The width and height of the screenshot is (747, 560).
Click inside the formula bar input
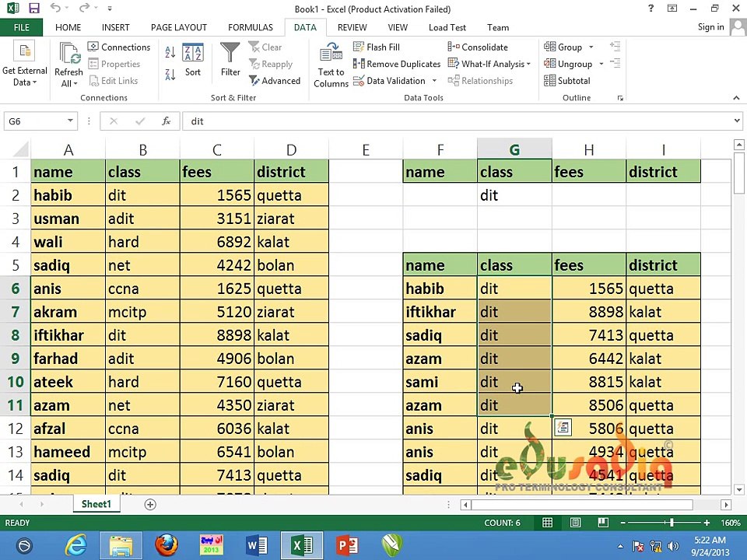[x=457, y=121]
